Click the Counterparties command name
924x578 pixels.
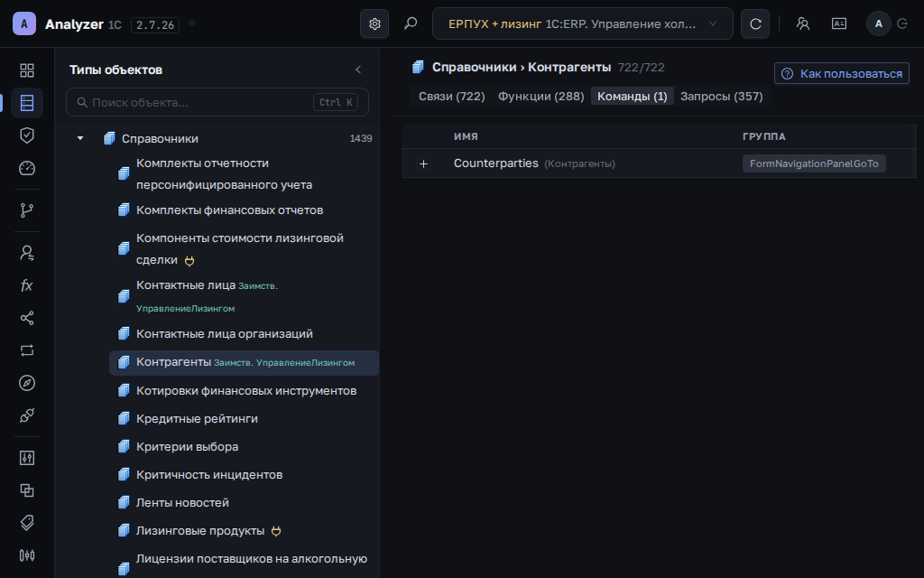[496, 163]
